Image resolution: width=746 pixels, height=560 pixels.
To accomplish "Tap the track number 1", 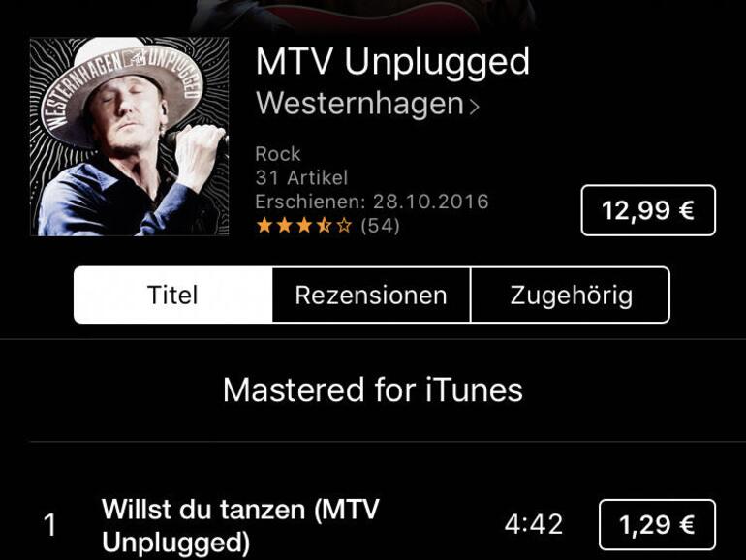I will click(49, 526).
